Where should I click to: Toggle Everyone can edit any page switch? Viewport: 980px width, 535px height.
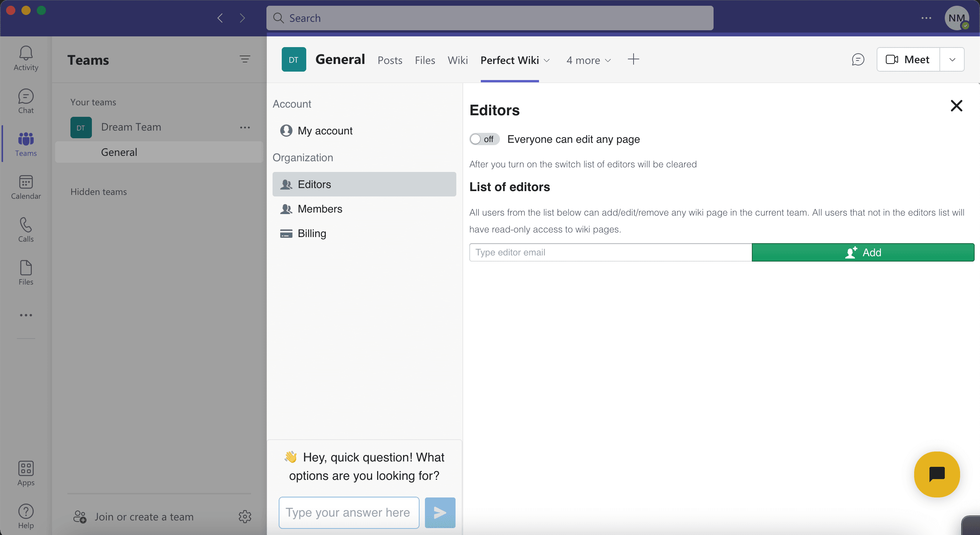[485, 139]
